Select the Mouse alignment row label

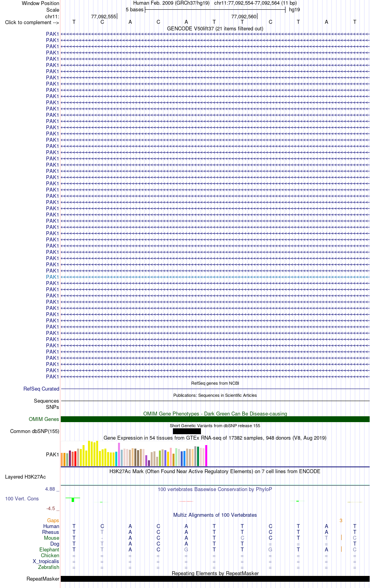click(x=51, y=538)
